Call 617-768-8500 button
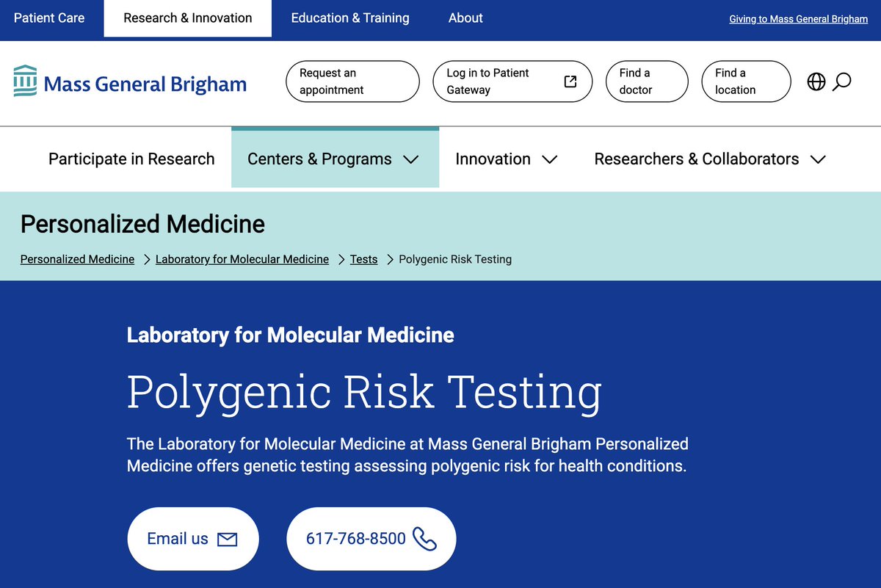The image size is (881, 588). pyautogui.click(x=371, y=539)
